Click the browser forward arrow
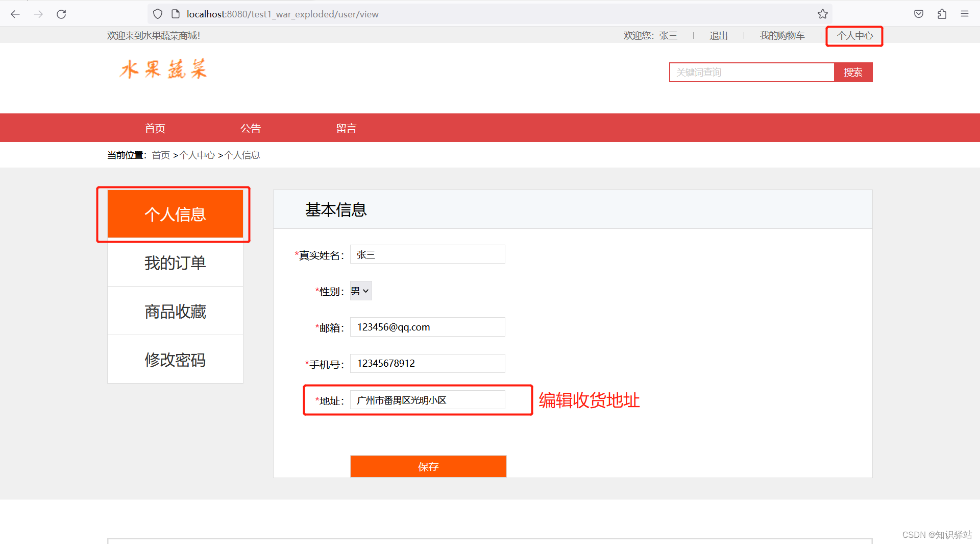The height and width of the screenshot is (544, 980). 38,14
